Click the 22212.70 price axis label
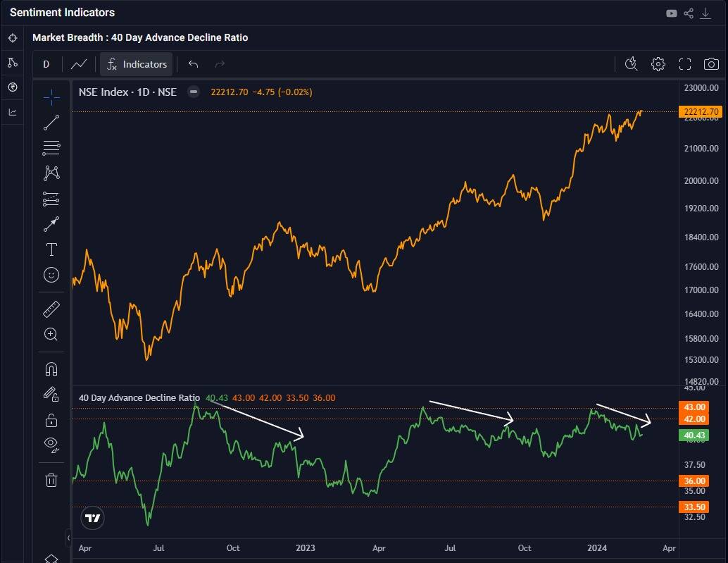This screenshot has width=728, height=563. coord(701,111)
